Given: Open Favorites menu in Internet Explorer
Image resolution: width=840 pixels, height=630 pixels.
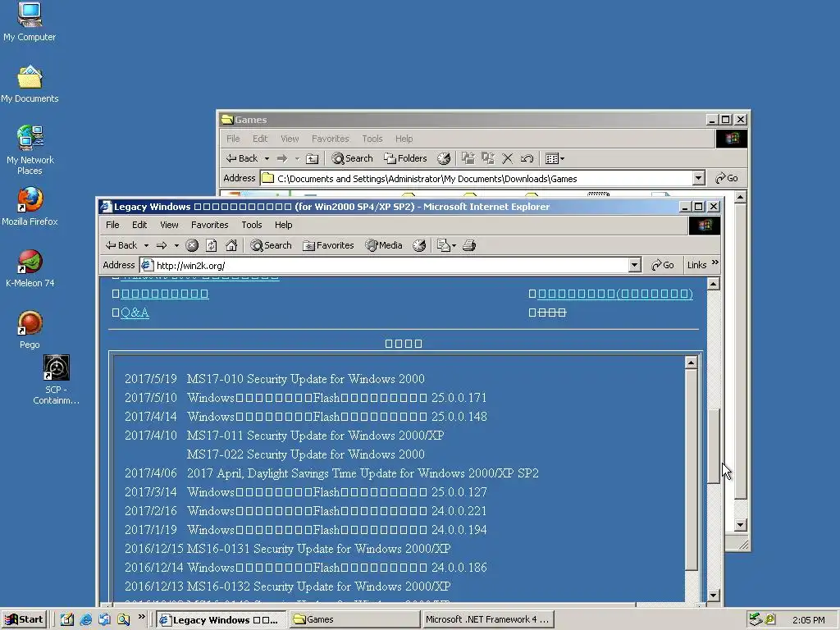Looking at the screenshot, I should [x=209, y=225].
